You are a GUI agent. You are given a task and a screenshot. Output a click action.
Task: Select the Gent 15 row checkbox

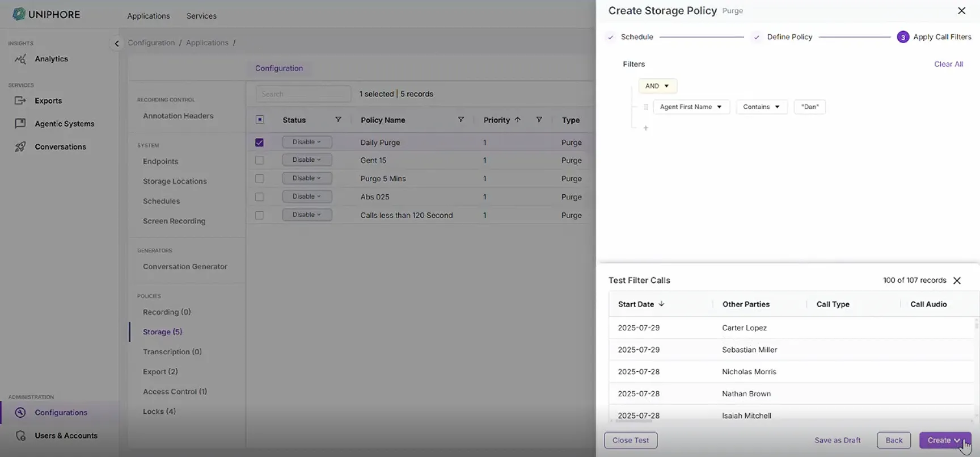tap(259, 161)
